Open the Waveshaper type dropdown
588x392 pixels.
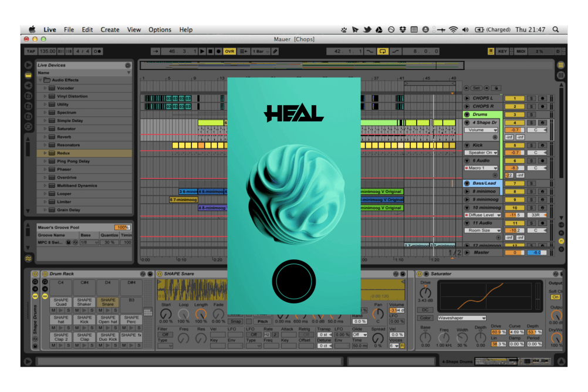462,317
